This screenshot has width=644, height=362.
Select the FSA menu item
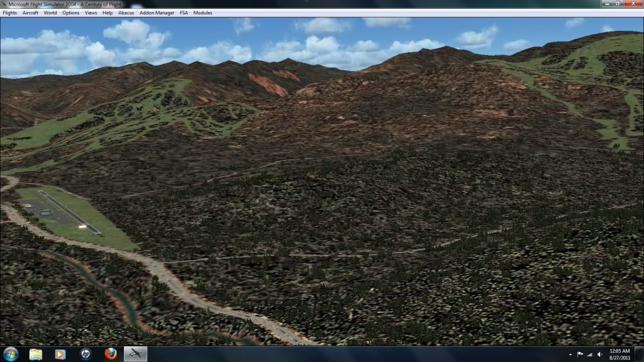pyautogui.click(x=184, y=13)
